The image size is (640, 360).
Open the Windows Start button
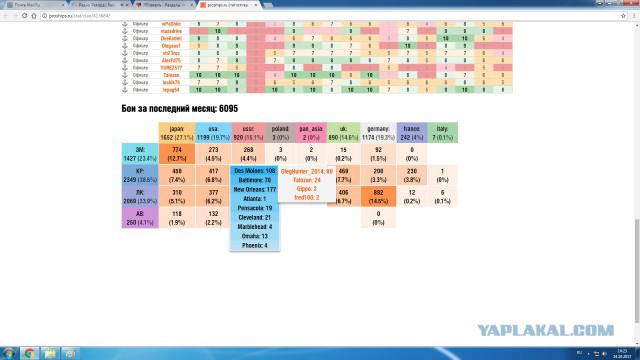9,353
